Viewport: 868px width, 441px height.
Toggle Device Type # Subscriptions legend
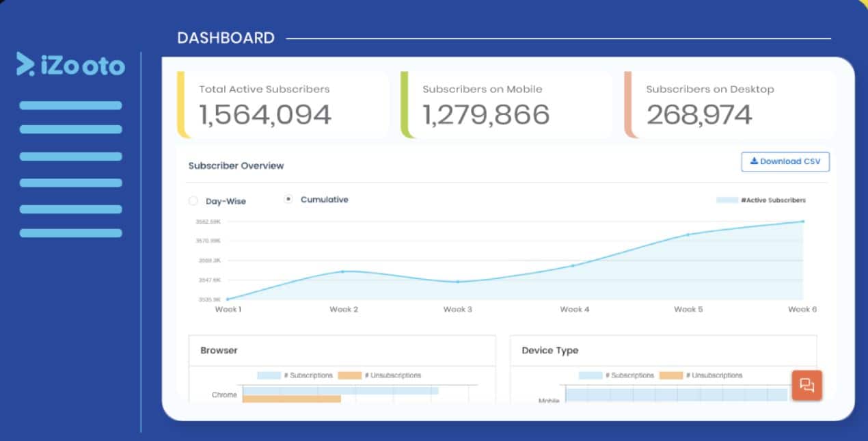click(x=616, y=375)
